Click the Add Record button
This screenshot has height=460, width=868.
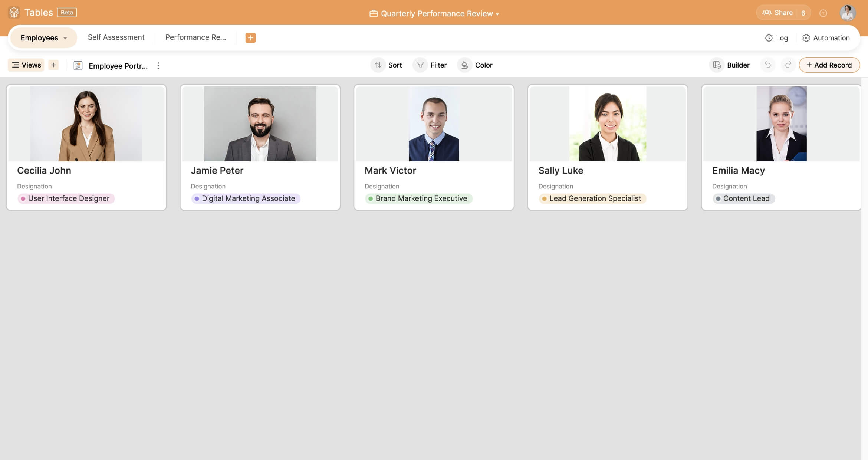point(829,65)
